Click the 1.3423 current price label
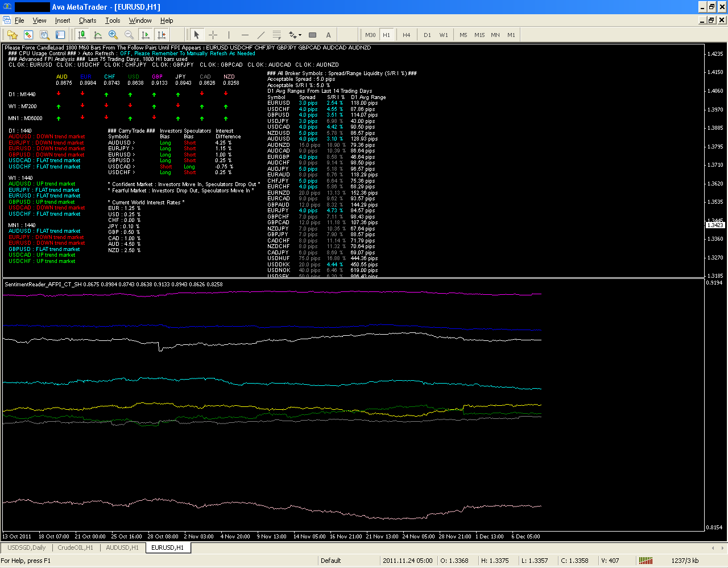The image size is (728, 568). 715,225
